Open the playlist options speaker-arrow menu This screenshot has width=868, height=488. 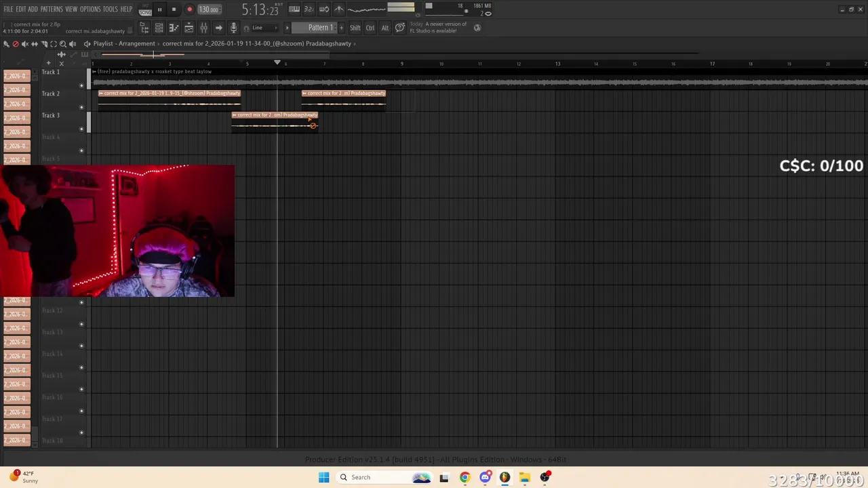87,43
